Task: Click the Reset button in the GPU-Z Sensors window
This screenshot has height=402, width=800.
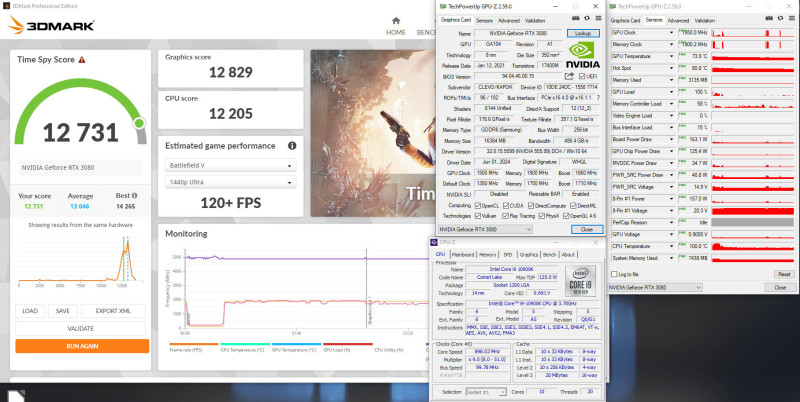Action: pos(784,274)
